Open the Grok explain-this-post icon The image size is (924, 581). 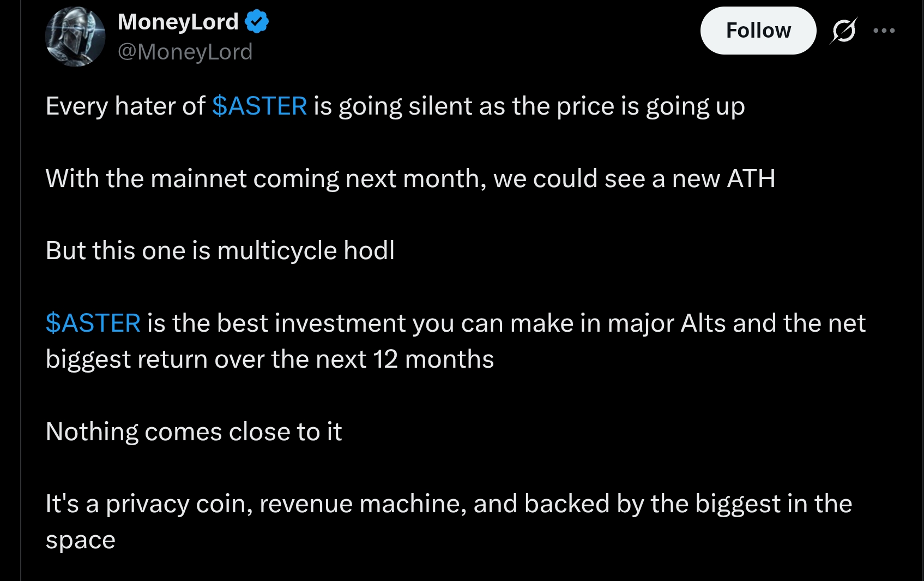843,31
